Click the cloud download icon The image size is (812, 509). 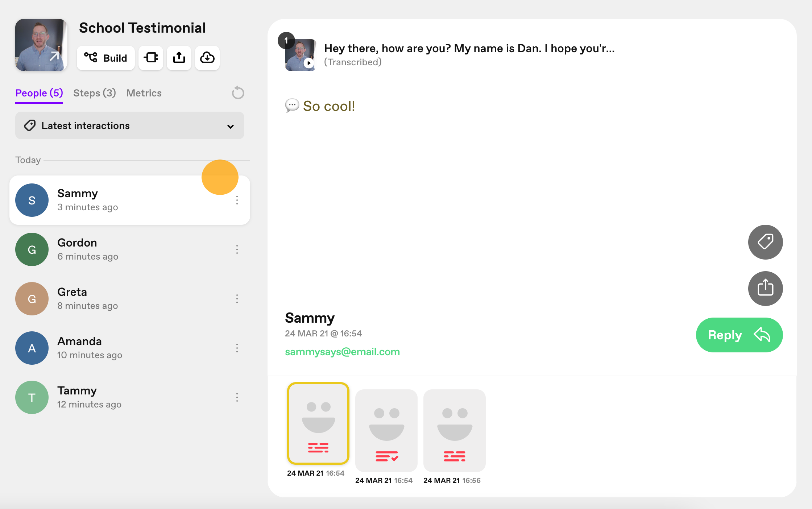pos(207,58)
